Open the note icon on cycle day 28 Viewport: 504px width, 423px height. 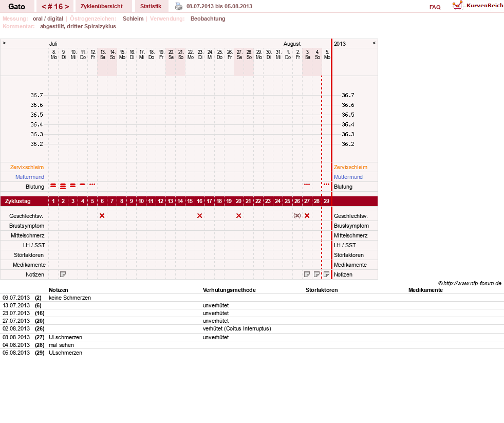click(316, 274)
